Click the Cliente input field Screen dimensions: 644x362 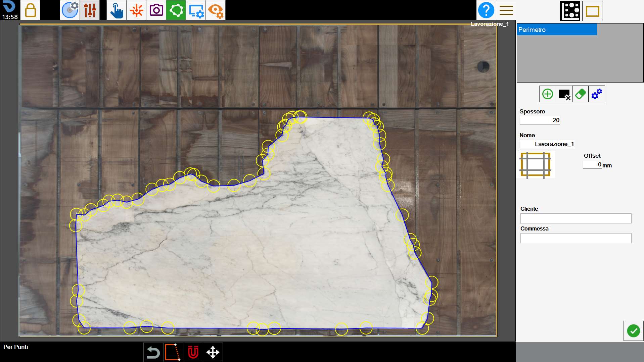(576, 218)
